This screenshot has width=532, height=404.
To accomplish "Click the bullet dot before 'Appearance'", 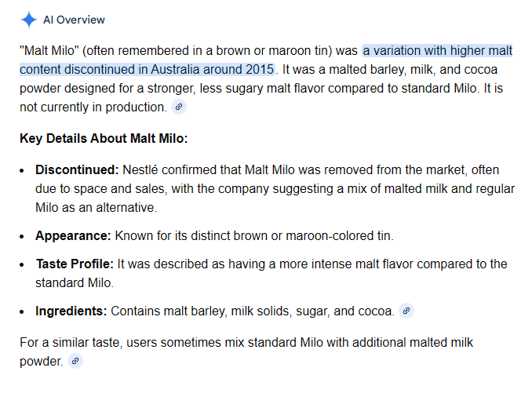I will tap(22, 236).
